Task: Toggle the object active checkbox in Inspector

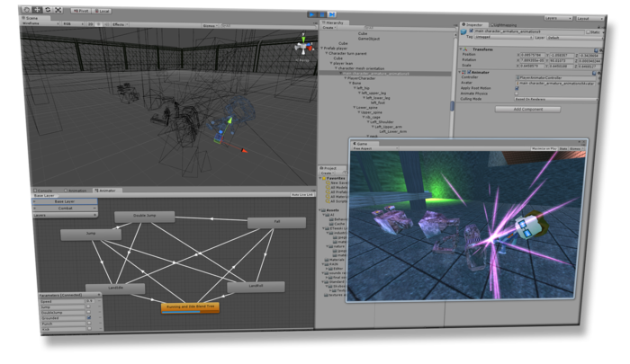Action: coord(472,31)
